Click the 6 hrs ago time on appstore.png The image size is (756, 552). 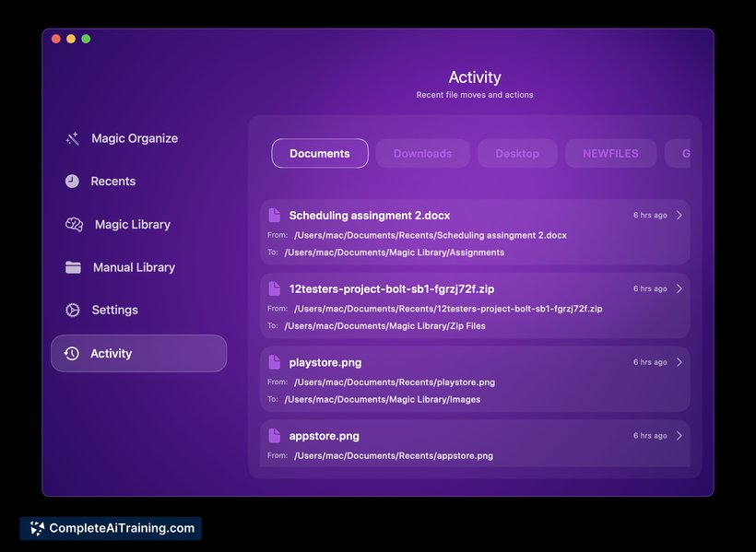(x=650, y=435)
